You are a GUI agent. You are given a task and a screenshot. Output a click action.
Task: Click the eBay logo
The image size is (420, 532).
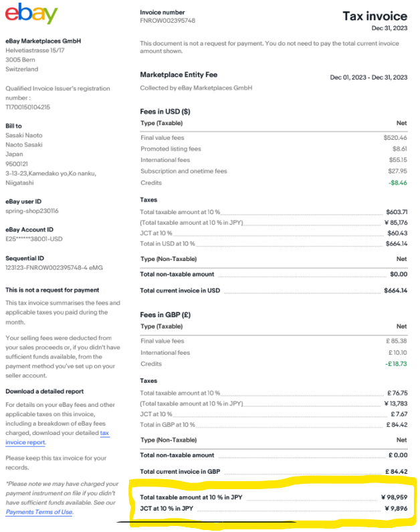[x=31, y=13]
